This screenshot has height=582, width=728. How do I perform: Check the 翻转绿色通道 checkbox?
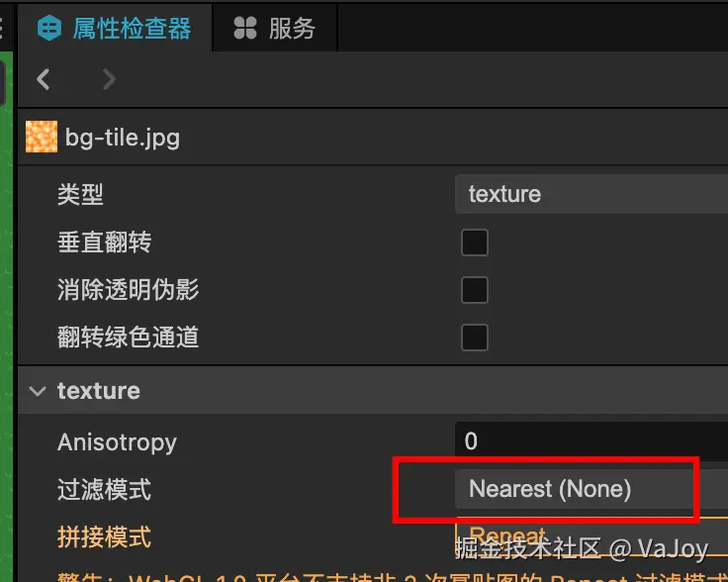click(475, 338)
